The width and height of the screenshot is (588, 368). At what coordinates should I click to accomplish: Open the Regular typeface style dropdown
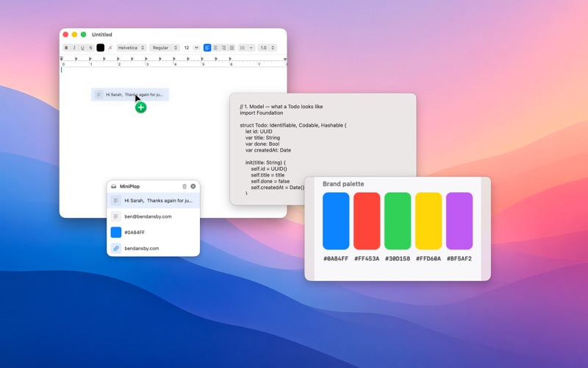coord(165,48)
